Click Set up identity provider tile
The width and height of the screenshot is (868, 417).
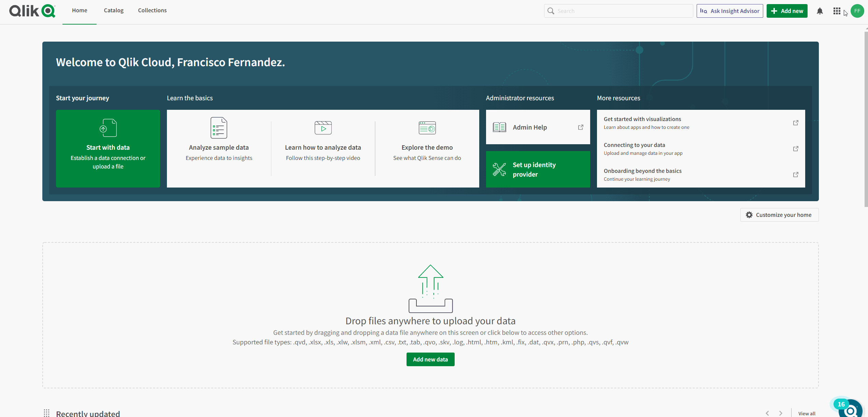(538, 169)
